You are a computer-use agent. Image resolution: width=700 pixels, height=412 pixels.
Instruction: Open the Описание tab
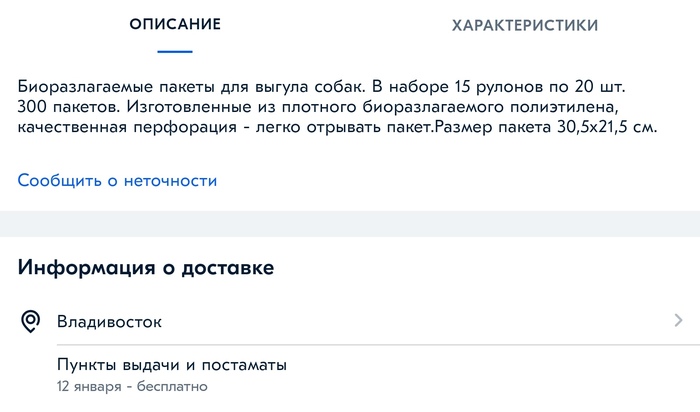(175, 25)
